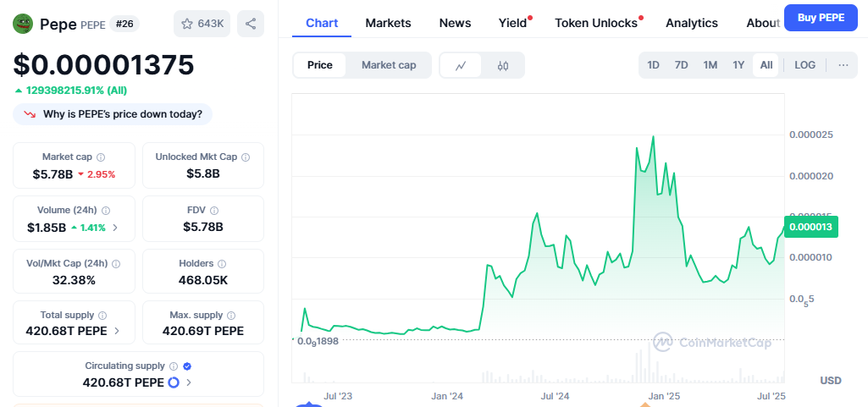Screen dimensions: 868x407
Task: Click the Pepe frog logo icon
Action: [x=23, y=24]
